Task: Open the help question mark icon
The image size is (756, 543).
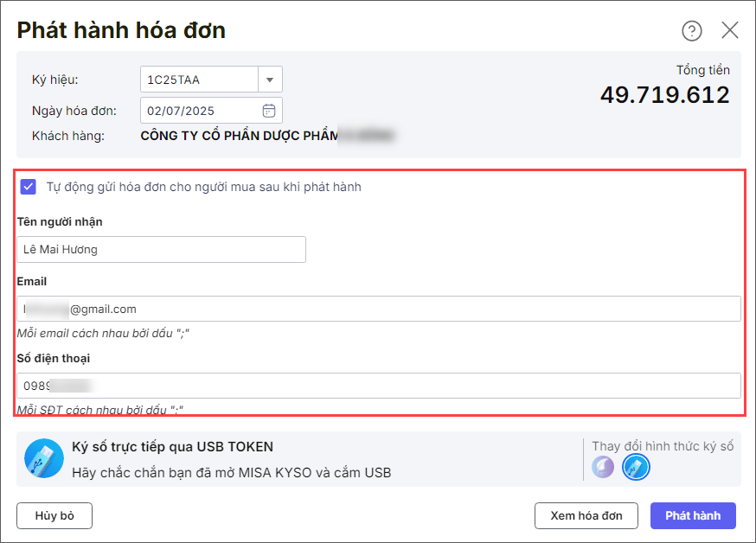Action: (x=691, y=31)
